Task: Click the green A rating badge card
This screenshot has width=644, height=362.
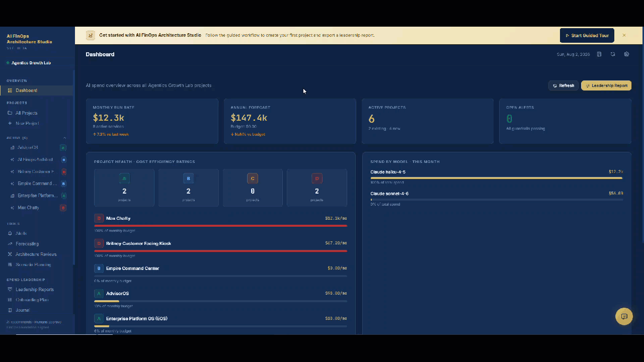Action: coord(124,188)
